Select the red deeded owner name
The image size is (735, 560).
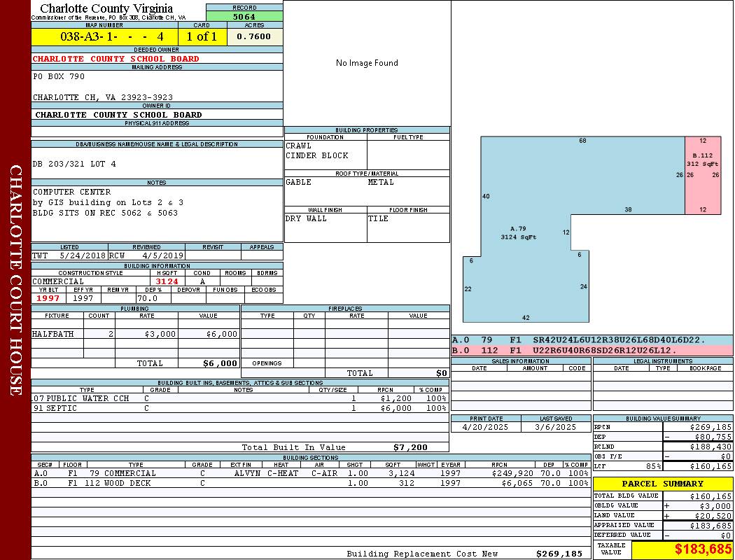point(115,59)
